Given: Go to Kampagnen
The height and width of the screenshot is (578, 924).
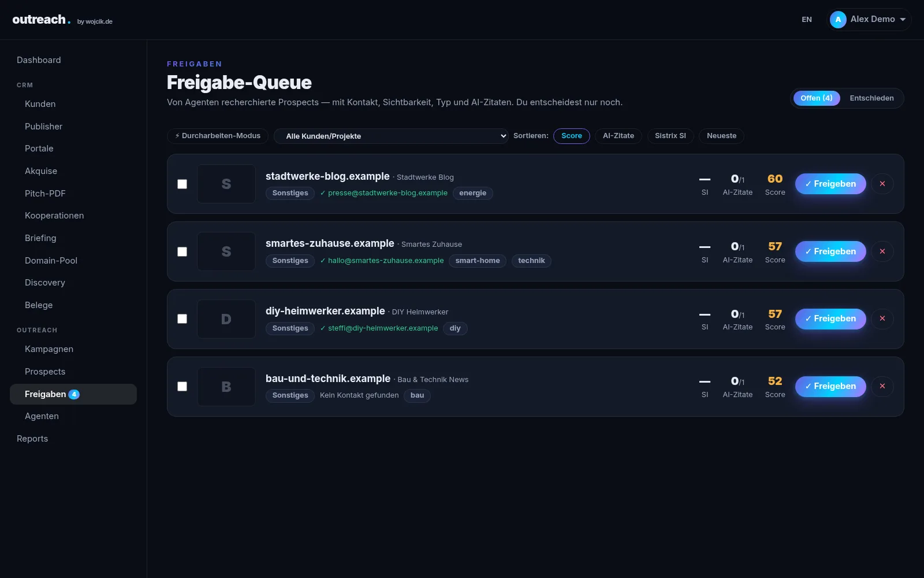Looking at the screenshot, I should pyautogui.click(x=73, y=349).
